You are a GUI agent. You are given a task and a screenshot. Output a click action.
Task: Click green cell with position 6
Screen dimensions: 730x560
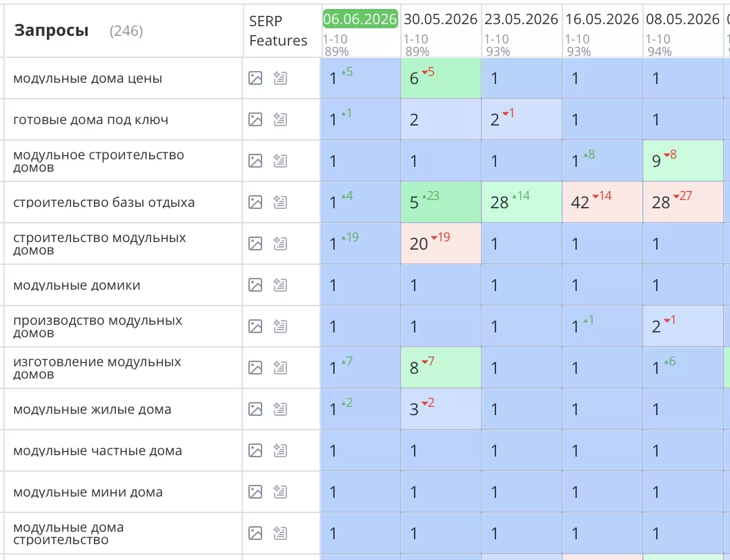441,78
